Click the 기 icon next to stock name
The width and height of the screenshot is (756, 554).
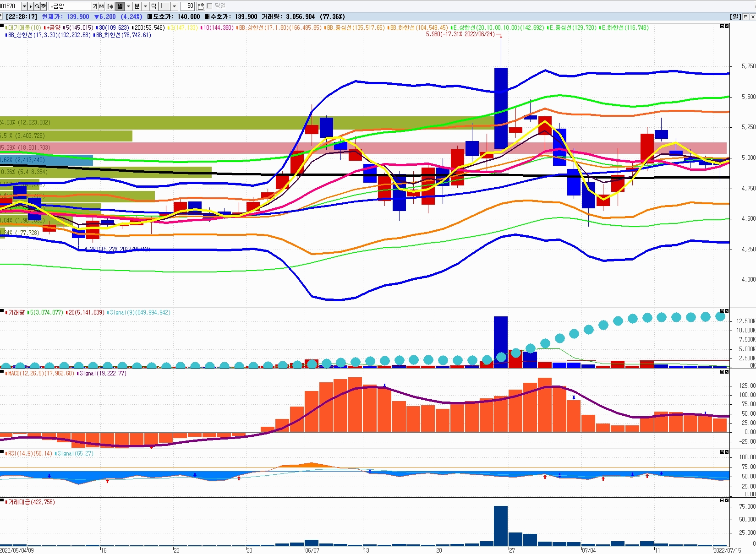(x=95, y=6)
